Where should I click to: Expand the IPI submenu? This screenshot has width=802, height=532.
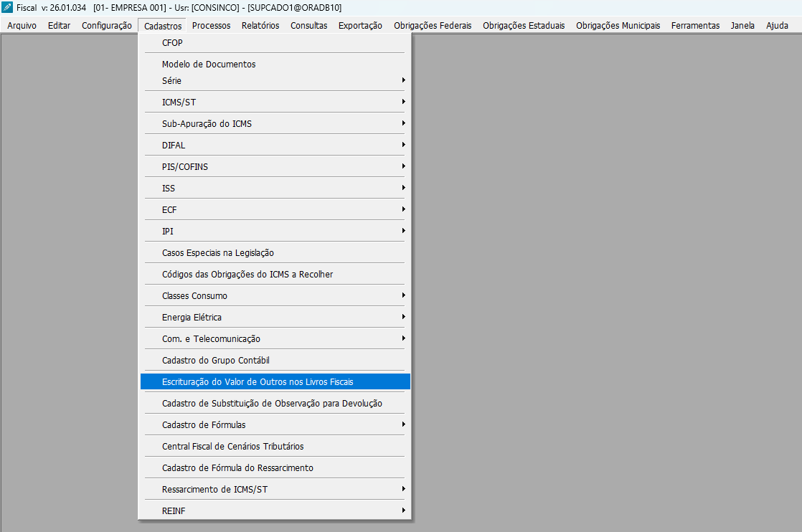[x=275, y=231]
